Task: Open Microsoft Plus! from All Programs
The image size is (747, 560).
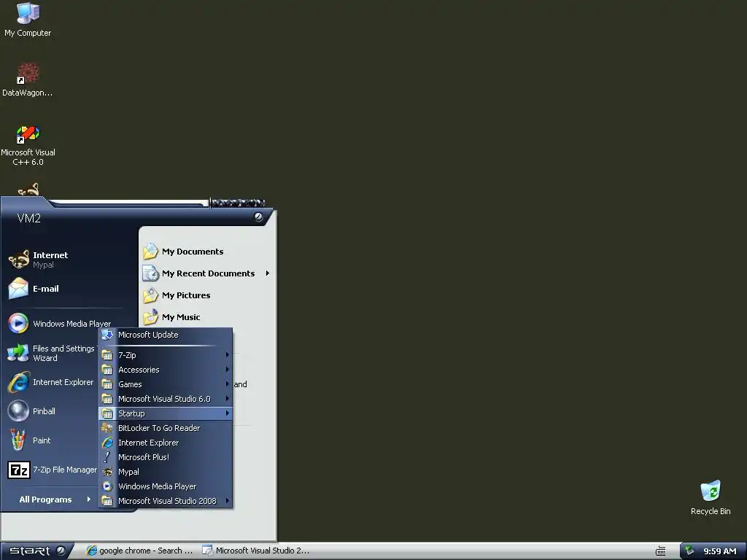Action: [x=166, y=457]
